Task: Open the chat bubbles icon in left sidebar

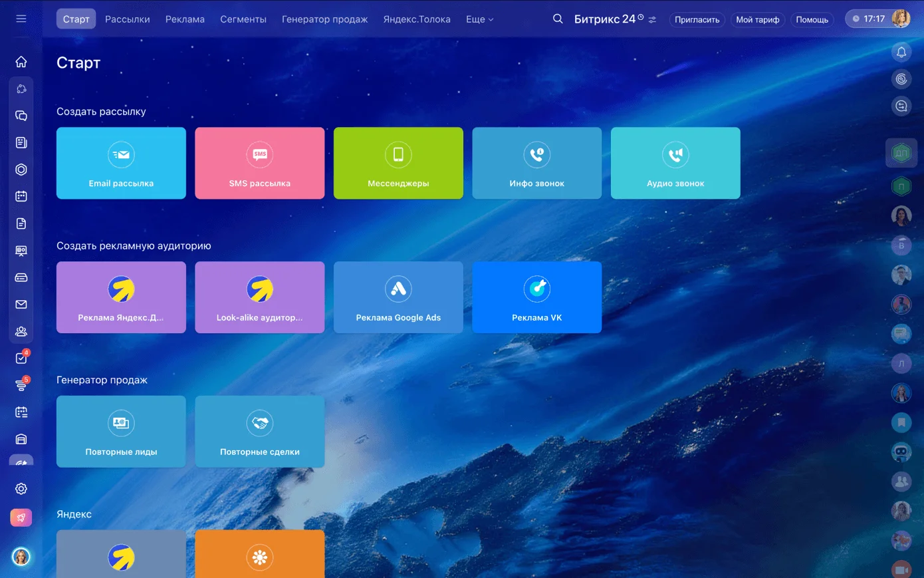Action: click(x=21, y=116)
